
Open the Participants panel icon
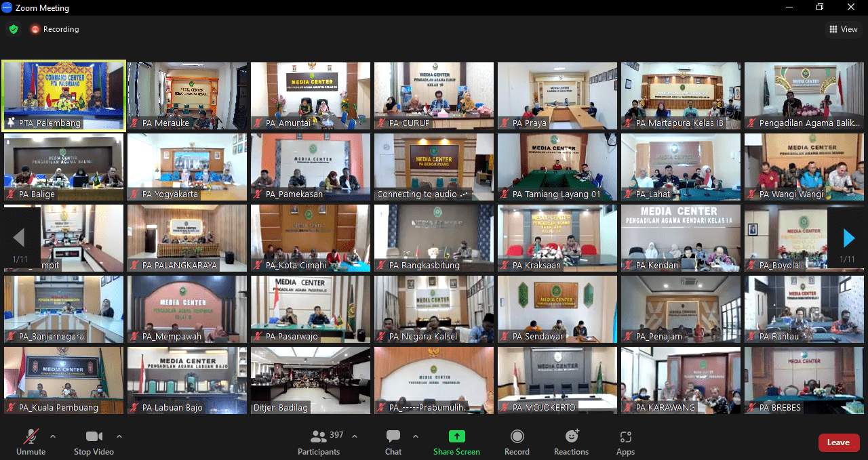(319, 437)
